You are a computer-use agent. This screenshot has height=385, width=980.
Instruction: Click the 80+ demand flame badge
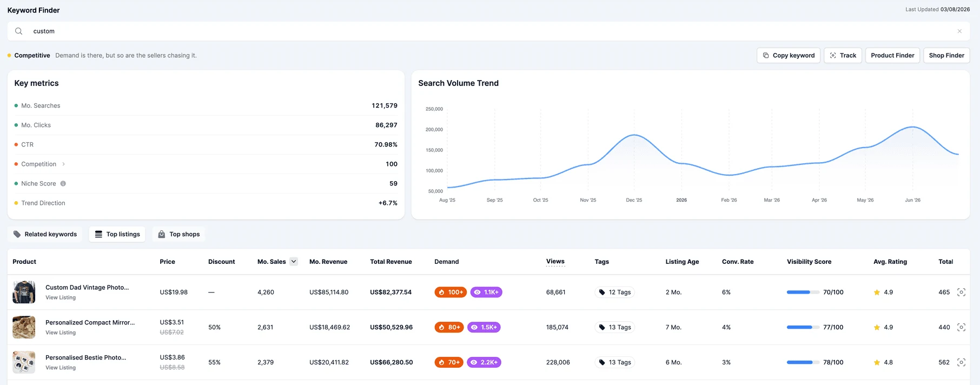449,327
